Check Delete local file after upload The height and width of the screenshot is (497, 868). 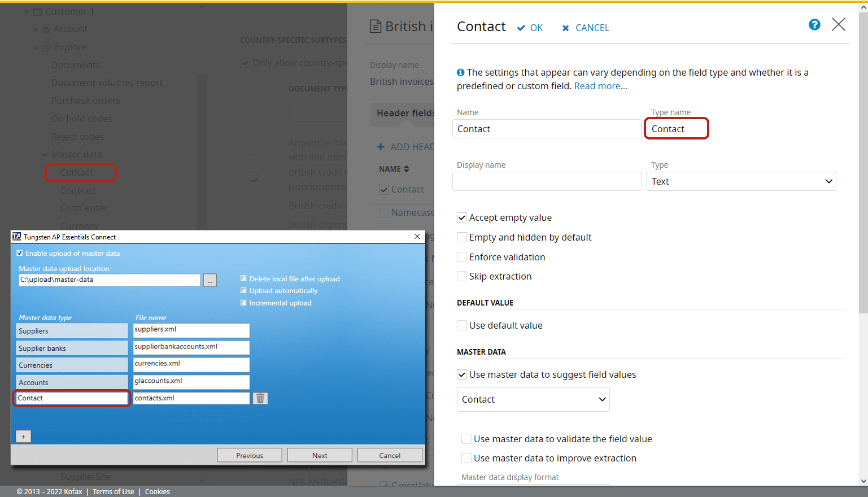click(x=243, y=278)
